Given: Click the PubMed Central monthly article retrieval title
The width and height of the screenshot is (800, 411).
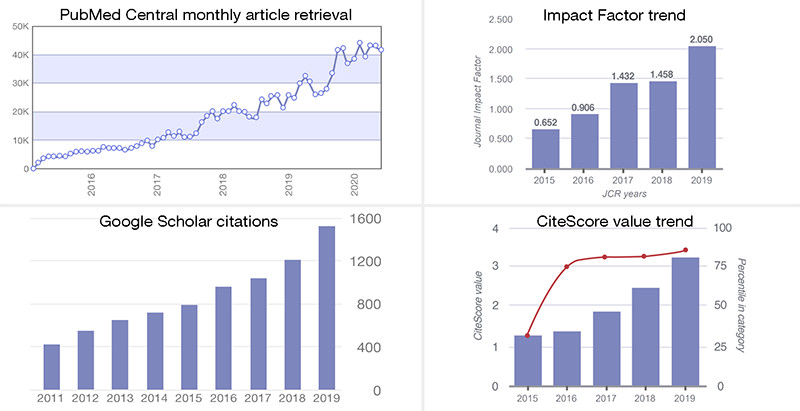Looking at the screenshot, I should point(206,15).
